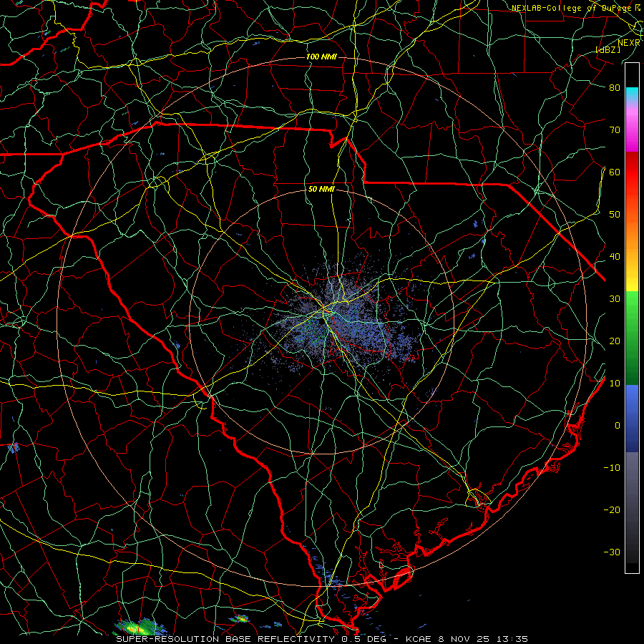Click the -10 value on the dBZ scale

click(612, 468)
